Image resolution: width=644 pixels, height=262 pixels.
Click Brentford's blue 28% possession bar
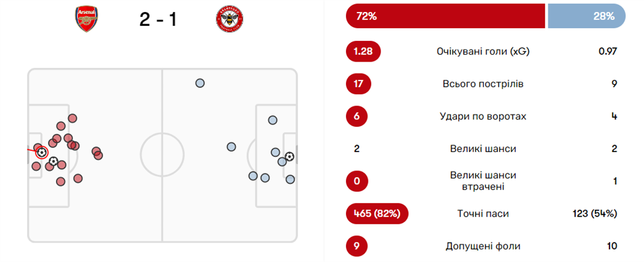tap(586, 17)
